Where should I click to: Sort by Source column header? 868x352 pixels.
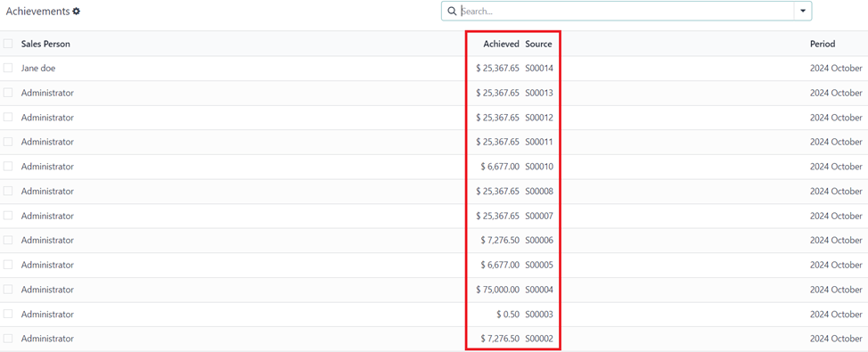point(538,44)
